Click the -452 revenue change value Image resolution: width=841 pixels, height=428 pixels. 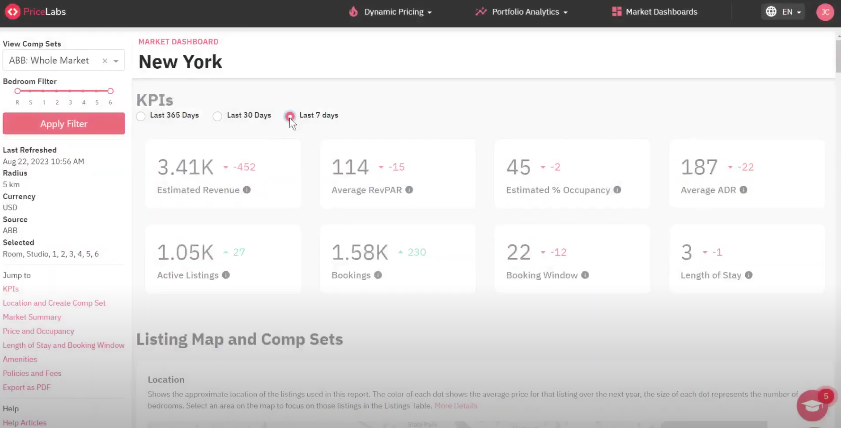[244, 167]
